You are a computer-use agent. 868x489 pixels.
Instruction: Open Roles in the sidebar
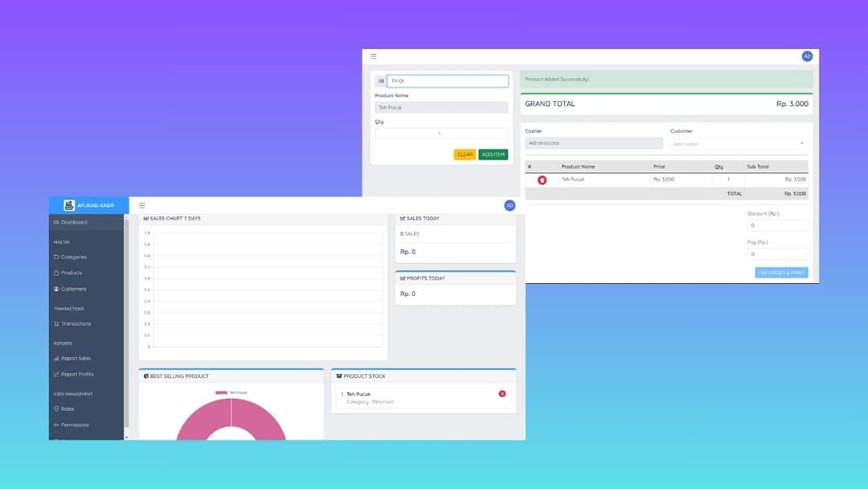[86, 409]
